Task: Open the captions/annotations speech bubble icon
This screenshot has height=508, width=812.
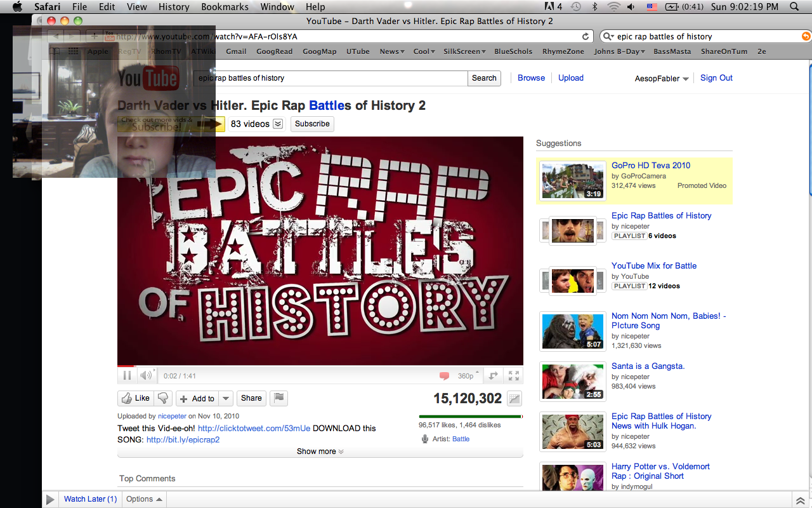Action: coord(444,376)
